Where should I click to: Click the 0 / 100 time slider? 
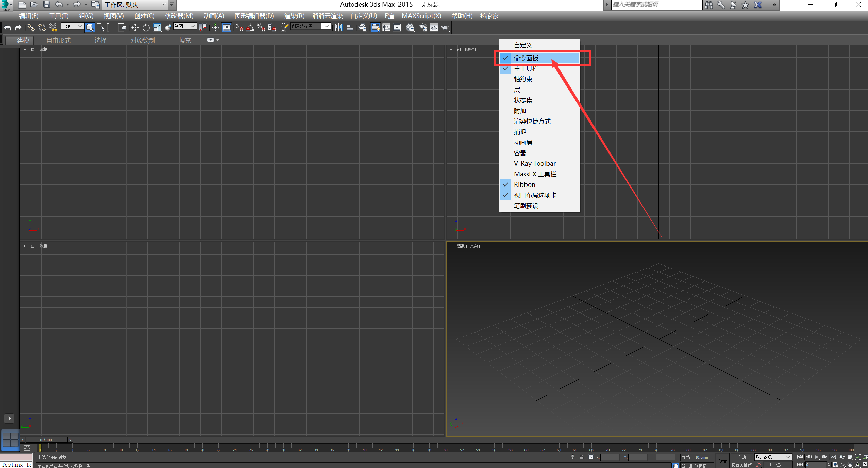(x=46, y=440)
